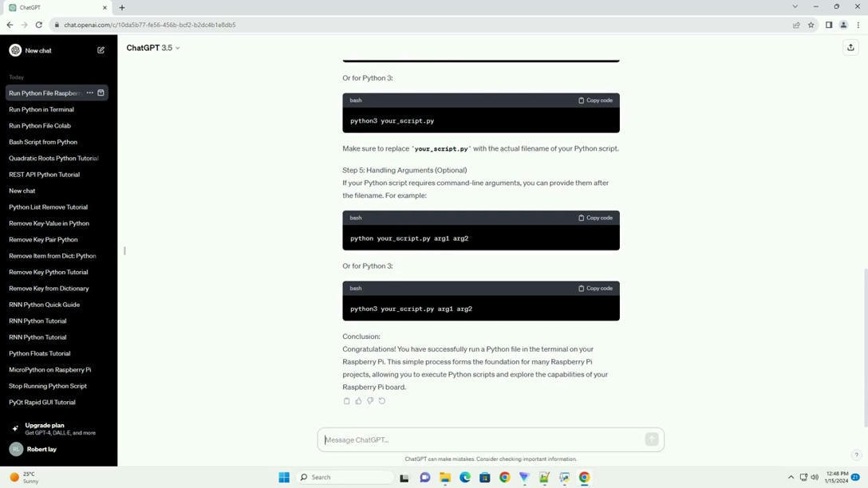Open a new chat with the compose icon
This screenshot has height=488, width=868.
(101, 49)
